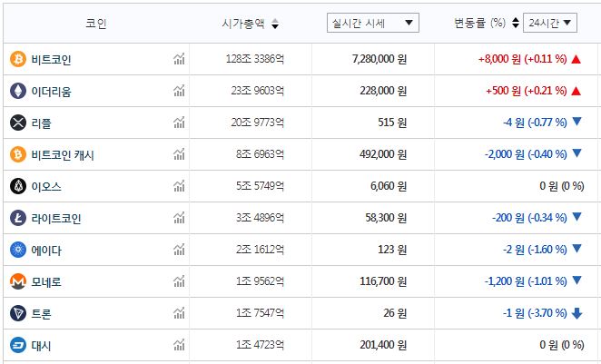
Task: Click the 시가총액 column header label
Action: pyautogui.click(x=243, y=24)
